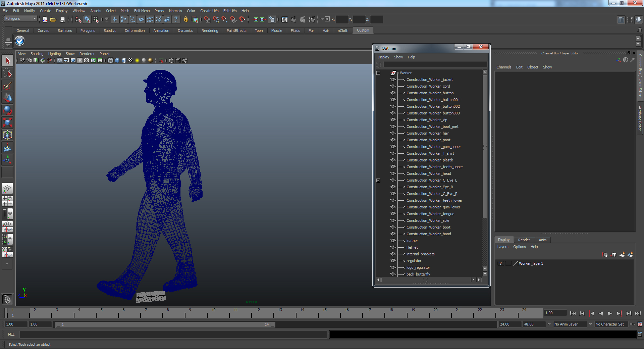Viewport: 644px width, 349px height.
Task: Click the play backwards button
Action: [601, 313]
